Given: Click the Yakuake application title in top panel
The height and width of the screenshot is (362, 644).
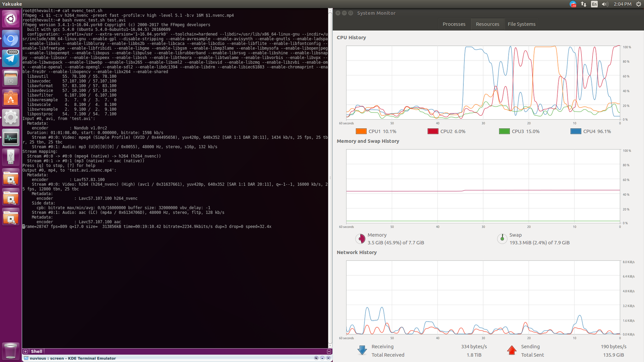Looking at the screenshot, I should pos(12,4).
